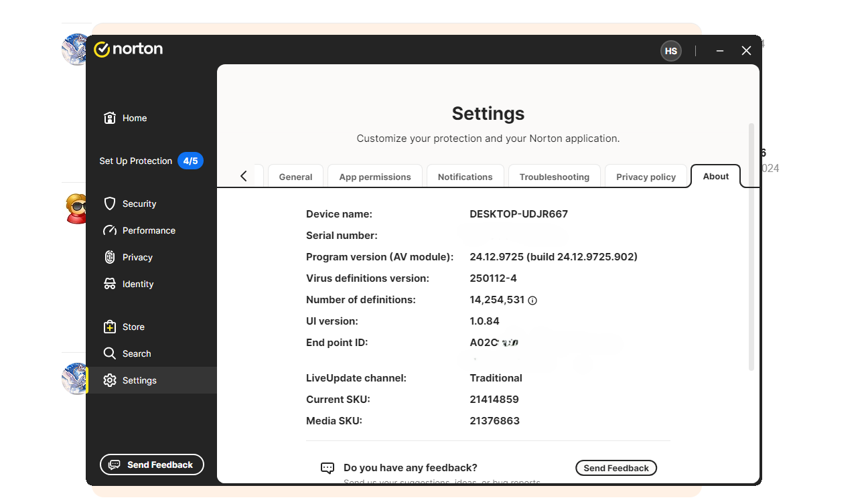Click the Settings gear icon
The image size is (866, 504).
(x=110, y=380)
